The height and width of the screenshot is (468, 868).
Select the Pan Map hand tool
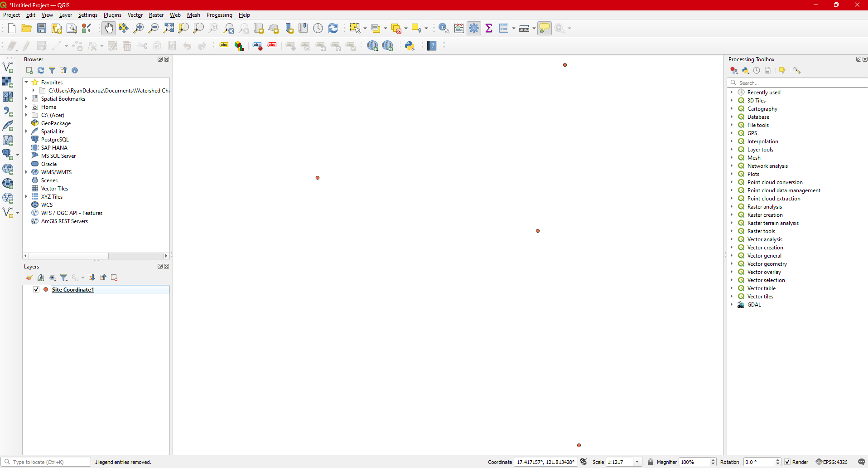pyautogui.click(x=109, y=28)
